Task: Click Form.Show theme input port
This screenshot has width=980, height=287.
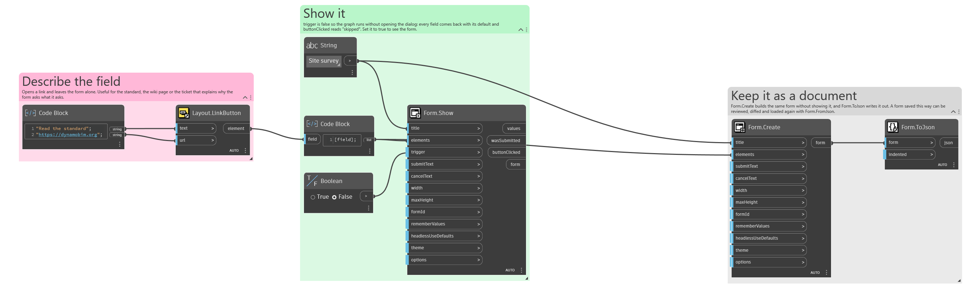Action: (x=444, y=248)
